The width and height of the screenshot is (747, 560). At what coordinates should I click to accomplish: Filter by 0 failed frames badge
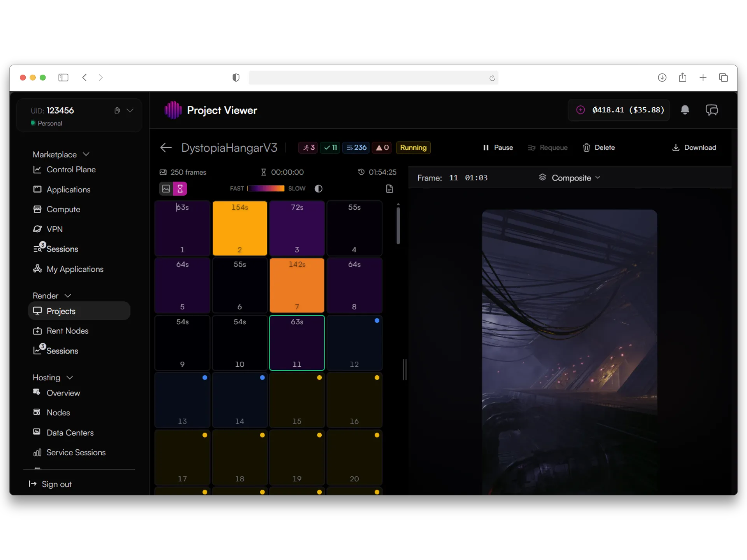click(x=382, y=148)
